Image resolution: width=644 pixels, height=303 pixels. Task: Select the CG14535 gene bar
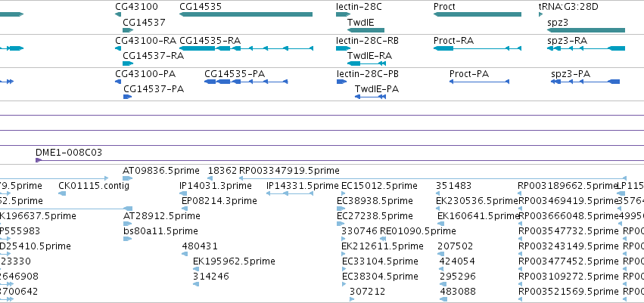click(x=246, y=14)
